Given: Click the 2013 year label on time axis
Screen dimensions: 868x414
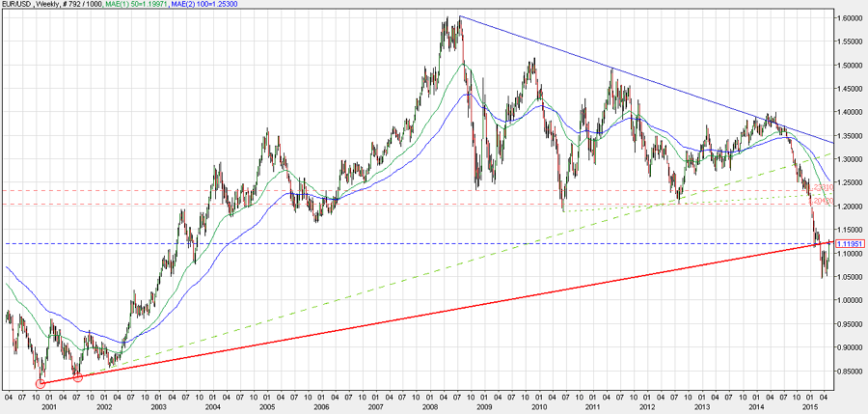Looking at the screenshot, I should point(701,407).
